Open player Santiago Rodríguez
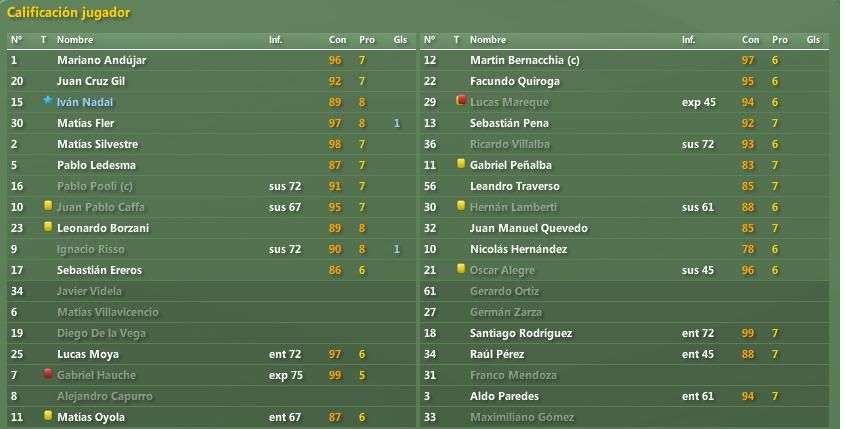This screenshot has height=429, width=845. [x=521, y=334]
